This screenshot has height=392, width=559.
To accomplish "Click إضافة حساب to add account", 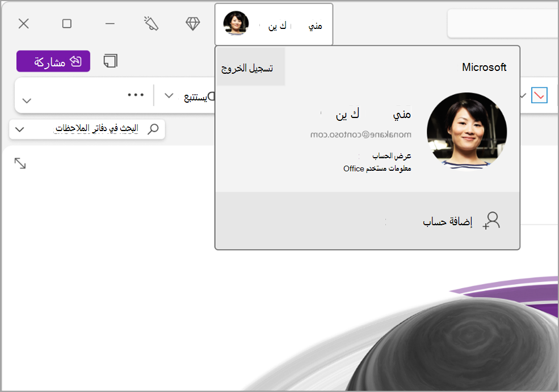I will pos(447,222).
